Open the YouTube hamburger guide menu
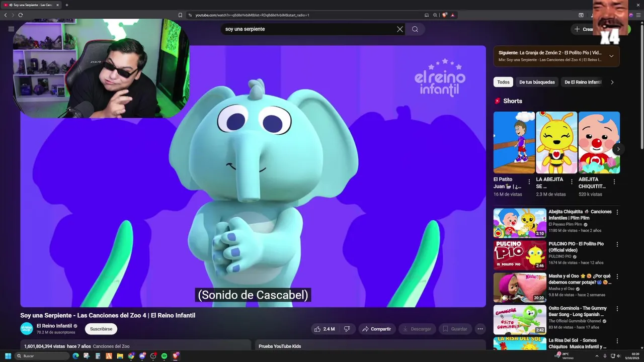Viewport: 644px width, 362px height. [11, 29]
